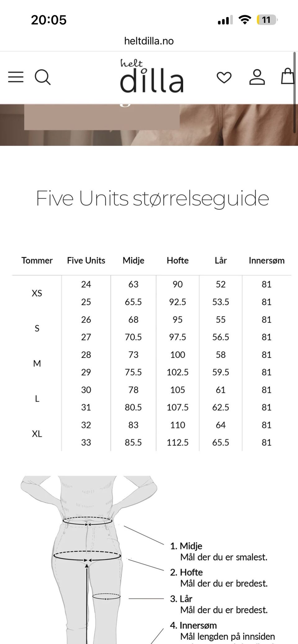Viewport: 298px width, 644px height.
Task: Open the user account icon
Action: (257, 77)
